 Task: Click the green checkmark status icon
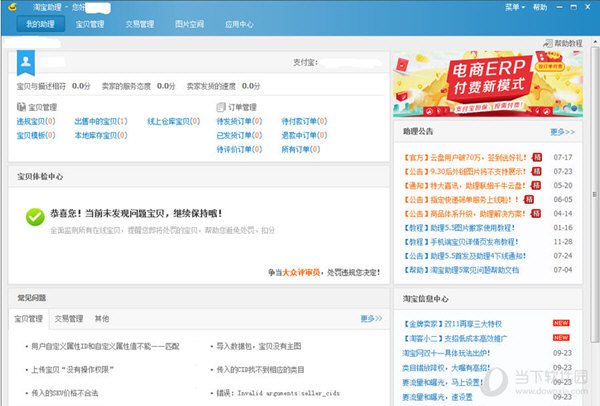point(35,217)
